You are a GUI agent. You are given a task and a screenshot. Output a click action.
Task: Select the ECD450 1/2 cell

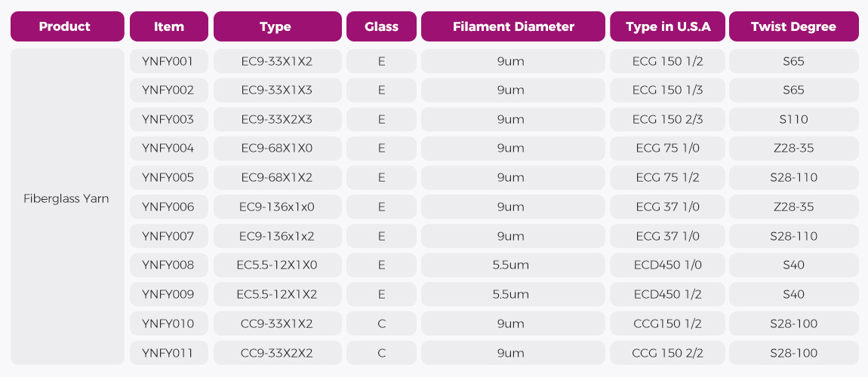[x=667, y=294]
